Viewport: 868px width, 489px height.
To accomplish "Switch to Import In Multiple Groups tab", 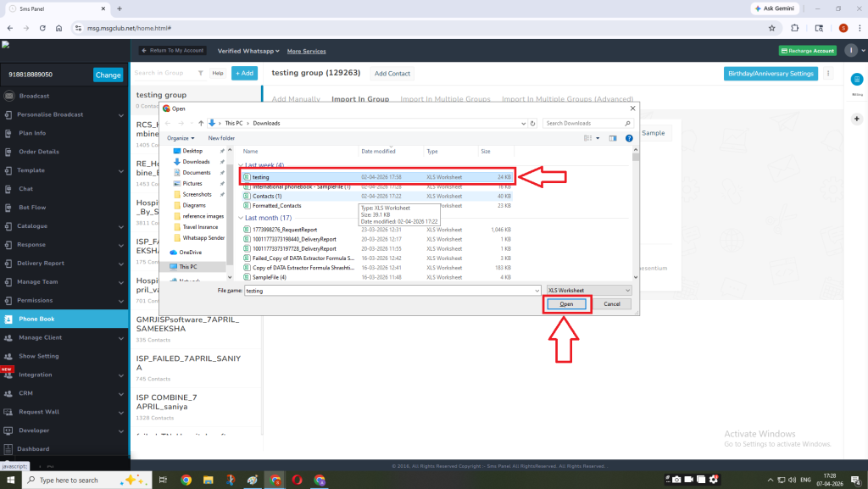I will 445,99.
